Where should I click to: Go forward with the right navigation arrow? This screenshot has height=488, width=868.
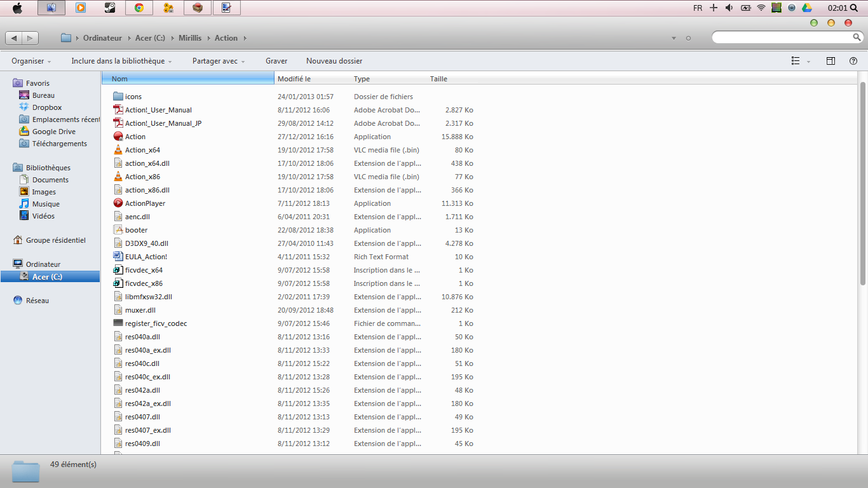(31, 38)
